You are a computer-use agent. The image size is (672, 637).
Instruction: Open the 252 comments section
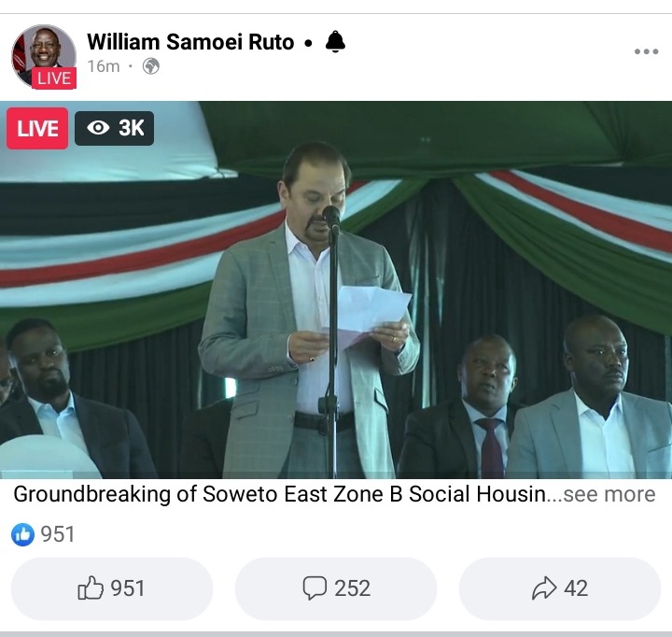[x=336, y=588]
